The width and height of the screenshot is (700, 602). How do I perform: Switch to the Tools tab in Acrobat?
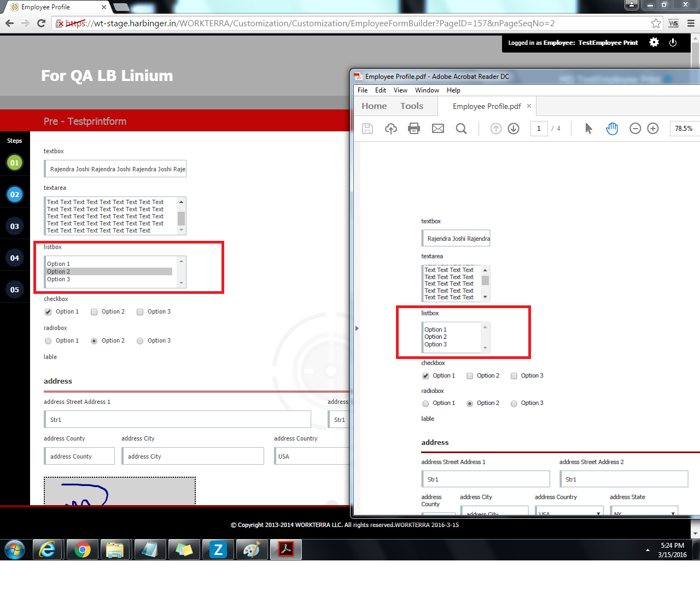coord(411,106)
